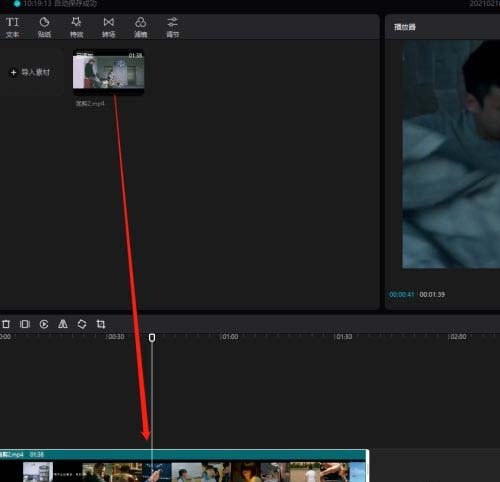Open the Text (文本) panel
The image size is (500, 482).
click(12, 27)
